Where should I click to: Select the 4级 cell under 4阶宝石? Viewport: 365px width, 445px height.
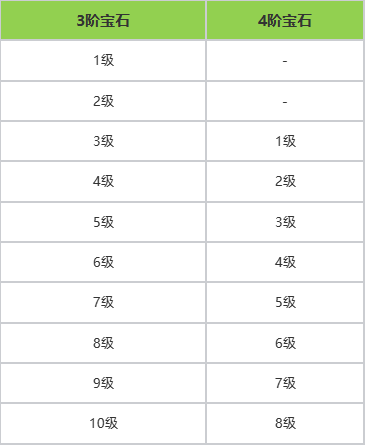(x=285, y=262)
